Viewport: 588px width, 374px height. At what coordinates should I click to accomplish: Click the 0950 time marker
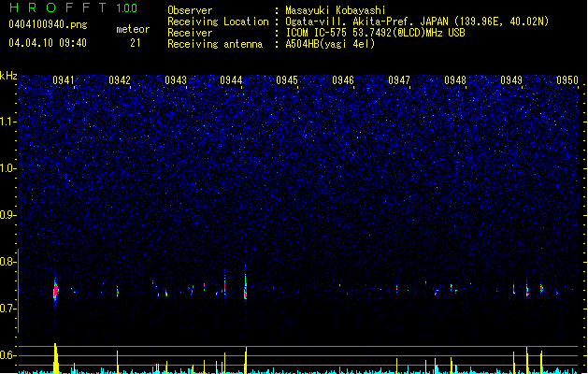coord(567,80)
